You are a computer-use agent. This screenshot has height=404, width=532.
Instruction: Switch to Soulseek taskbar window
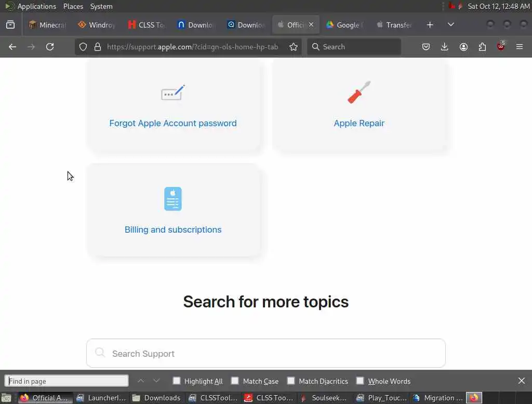coord(324,398)
